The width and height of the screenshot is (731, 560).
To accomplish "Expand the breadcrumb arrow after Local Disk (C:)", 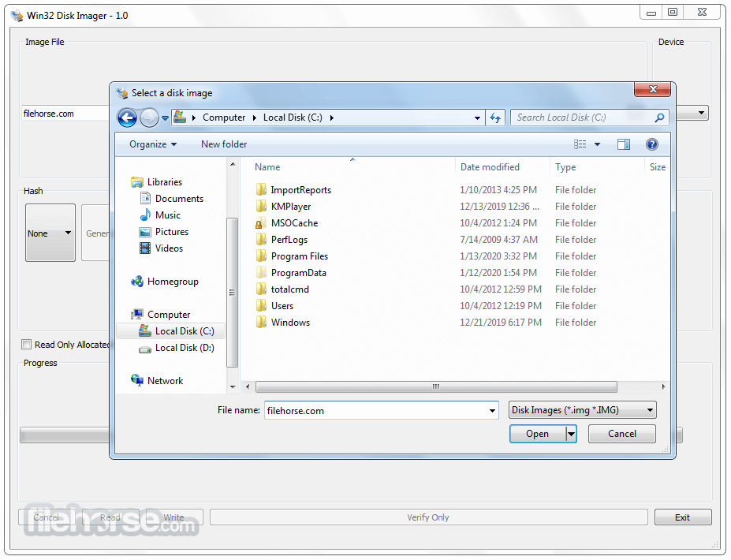I will 332,118.
